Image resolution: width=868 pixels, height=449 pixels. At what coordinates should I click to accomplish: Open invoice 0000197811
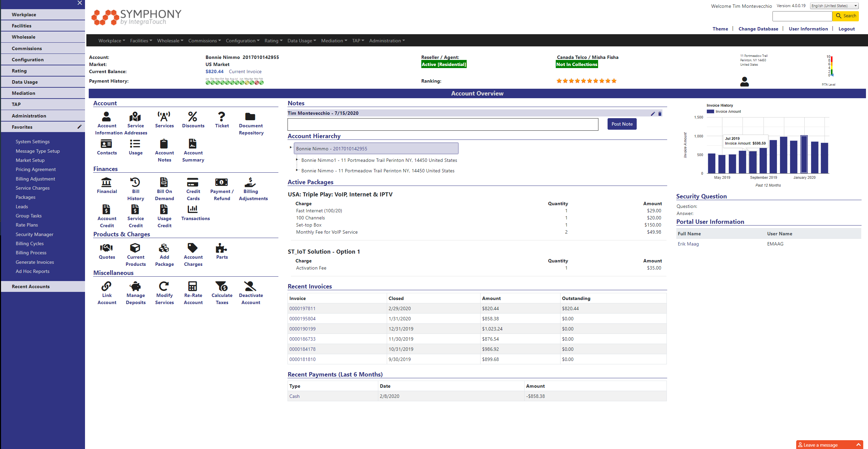[x=302, y=308]
